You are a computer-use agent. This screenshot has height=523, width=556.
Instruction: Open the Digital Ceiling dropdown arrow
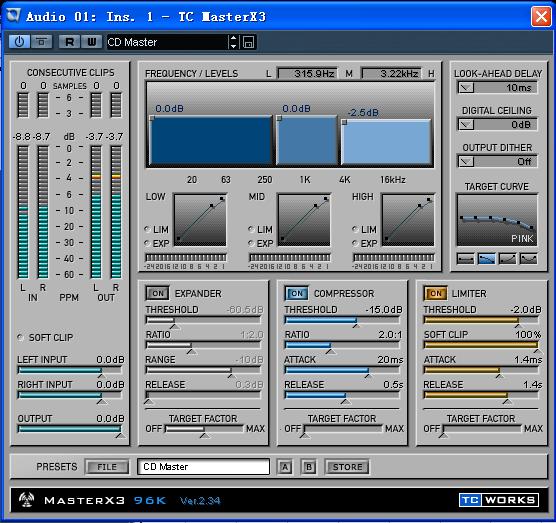466,124
